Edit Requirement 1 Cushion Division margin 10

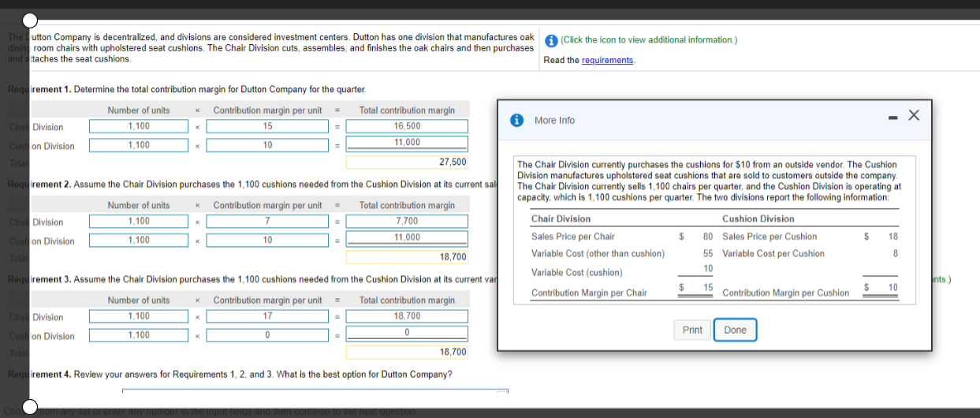[268, 145]
